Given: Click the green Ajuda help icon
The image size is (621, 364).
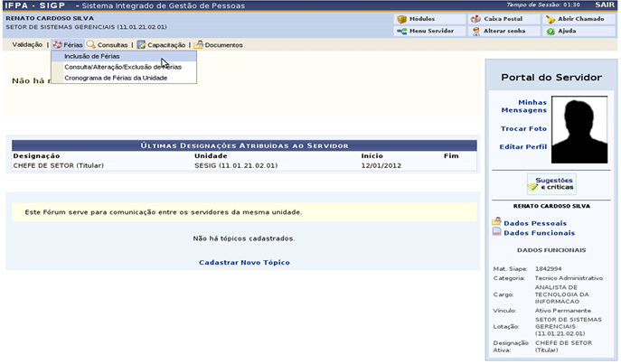Looking at the screenshot, I should (550, 32).
